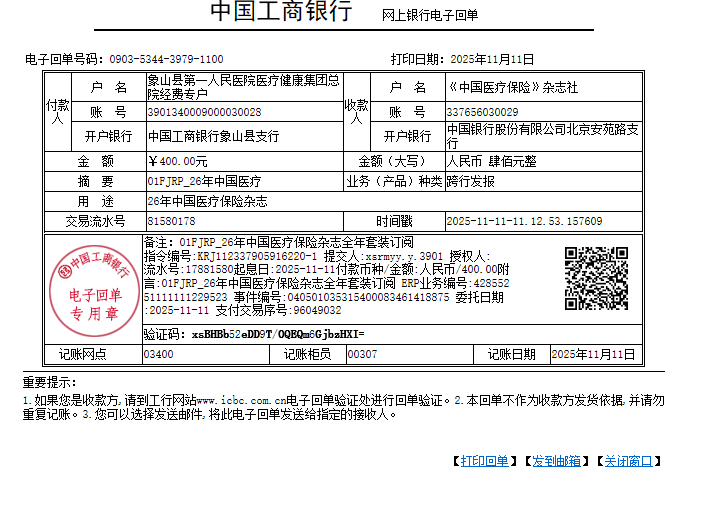Select receipt number 0903-5344-3979-1100
Screen dimensions: 706x510
[166, 60]
